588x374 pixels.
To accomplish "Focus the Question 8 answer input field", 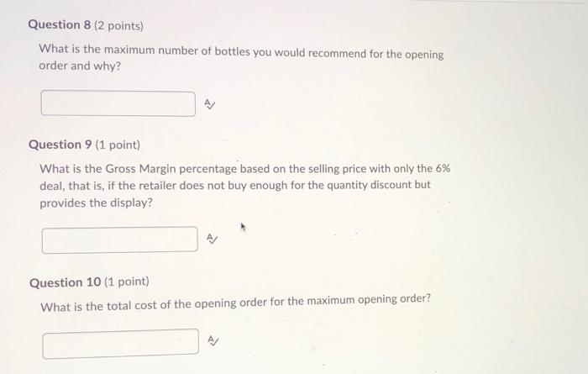I will click(x=118, y=103).
